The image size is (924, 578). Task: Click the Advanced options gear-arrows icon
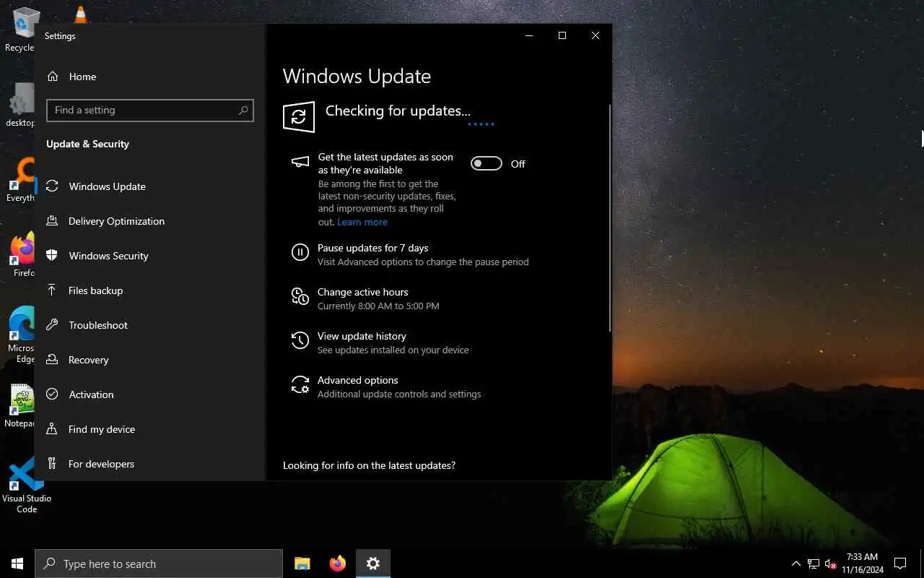point(300,384)
